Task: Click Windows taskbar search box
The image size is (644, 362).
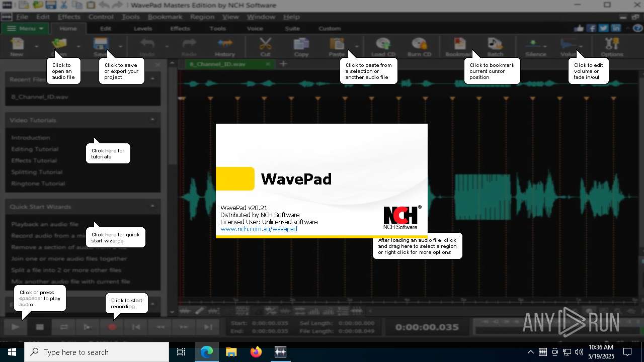Action: pos(97,352)
